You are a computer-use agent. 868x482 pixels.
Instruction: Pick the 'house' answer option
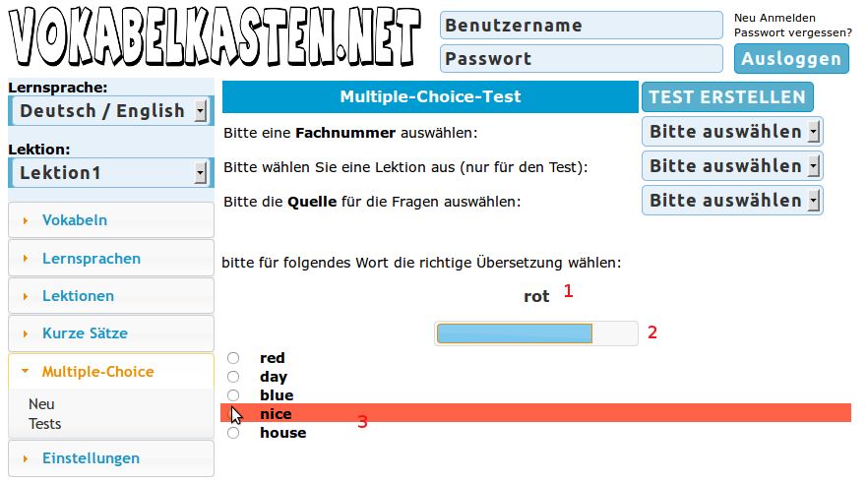233,433
